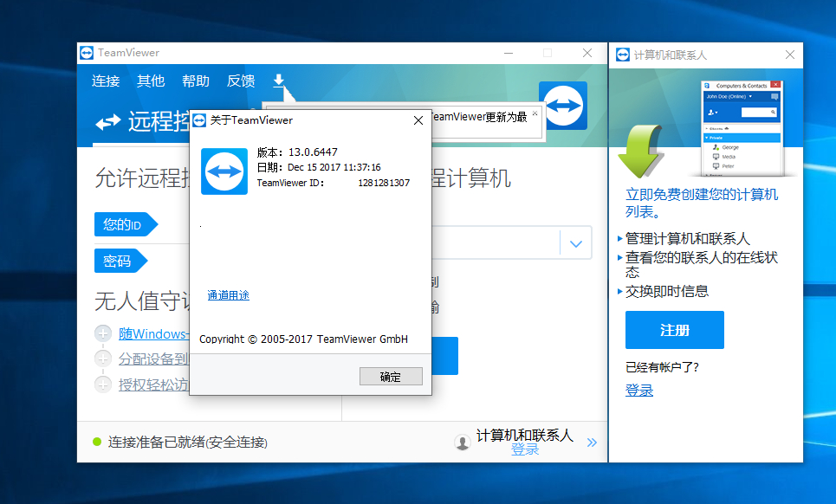
Task: Click the 授权轻松访 link
Action: point(153,384)
